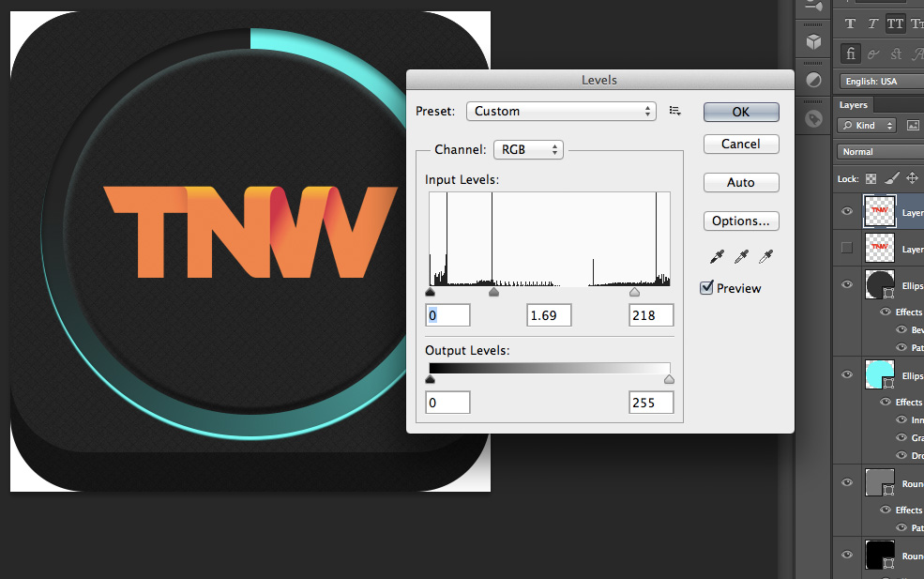Hide the cyan Ellipse layer
Screen dimensions: 924x579
(x=847, y=374)
